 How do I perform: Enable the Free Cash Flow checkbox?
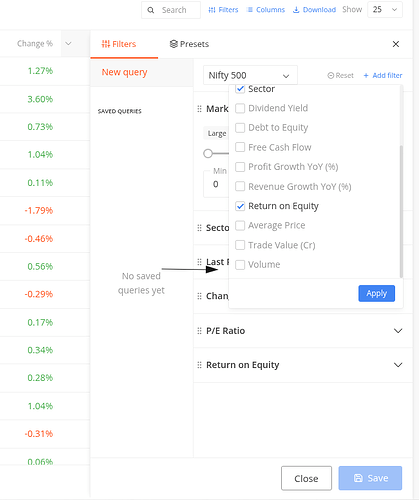click(x=240, y=147)
